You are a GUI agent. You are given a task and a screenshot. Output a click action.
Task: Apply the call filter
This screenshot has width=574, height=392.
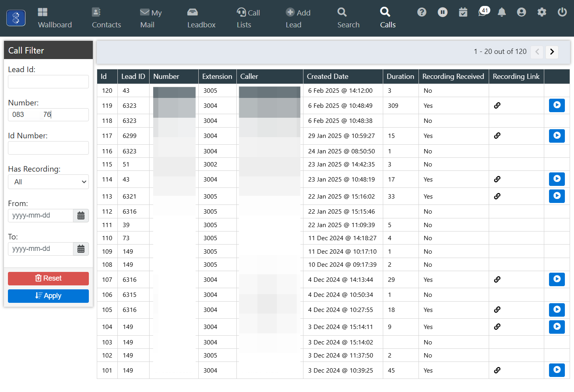[x=48, y=296]
